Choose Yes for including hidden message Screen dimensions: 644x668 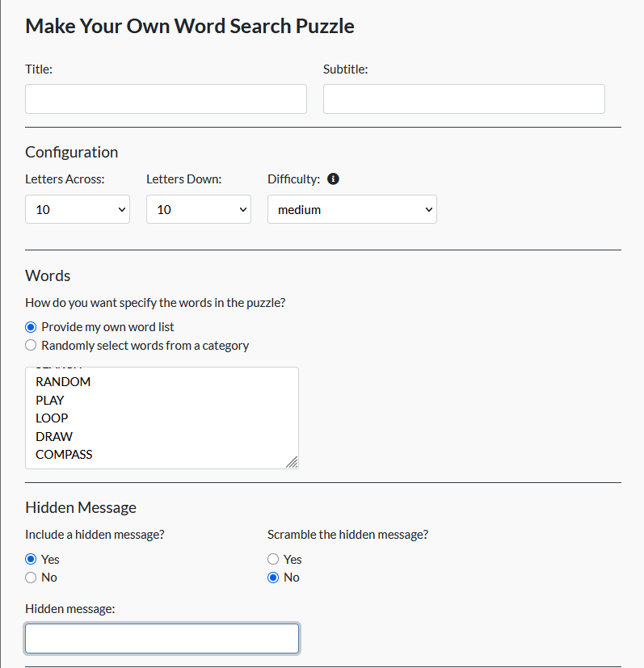(31, 559)
